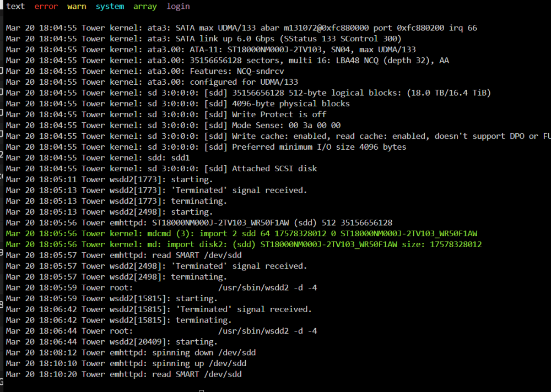Click the highlighted mdcmd import log line
The width and height of the screenshot is (551, 392).
[x=241, y=233]
